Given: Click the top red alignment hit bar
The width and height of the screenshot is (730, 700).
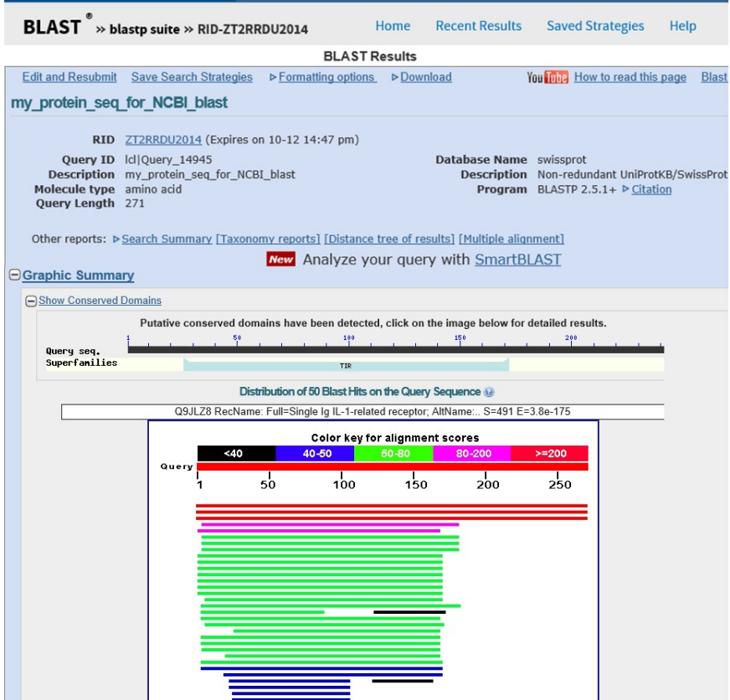Looking at the screenshot, I should click(392, 505).
